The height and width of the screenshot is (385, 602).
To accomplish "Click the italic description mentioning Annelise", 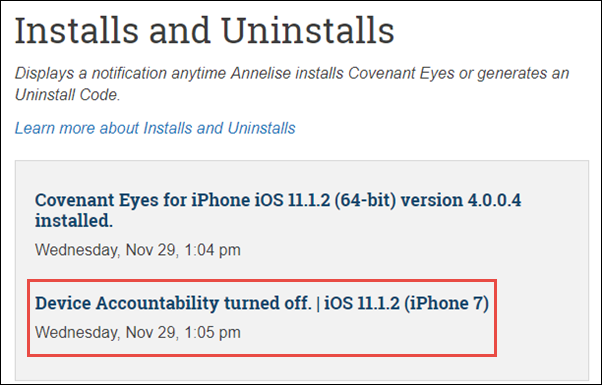I will (x=292, y=84).
